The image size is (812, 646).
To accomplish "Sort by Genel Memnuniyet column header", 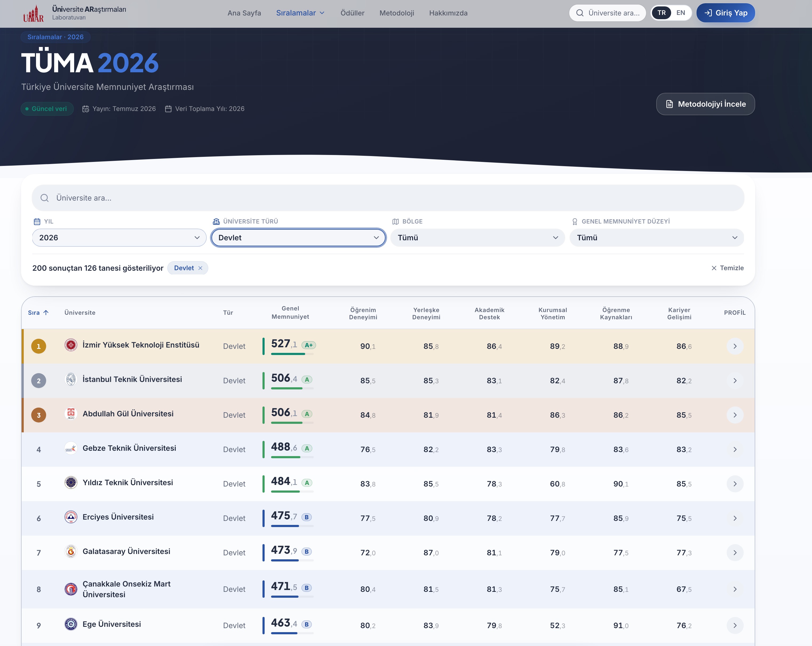I will pyautogui.click(x=290, y=313).
